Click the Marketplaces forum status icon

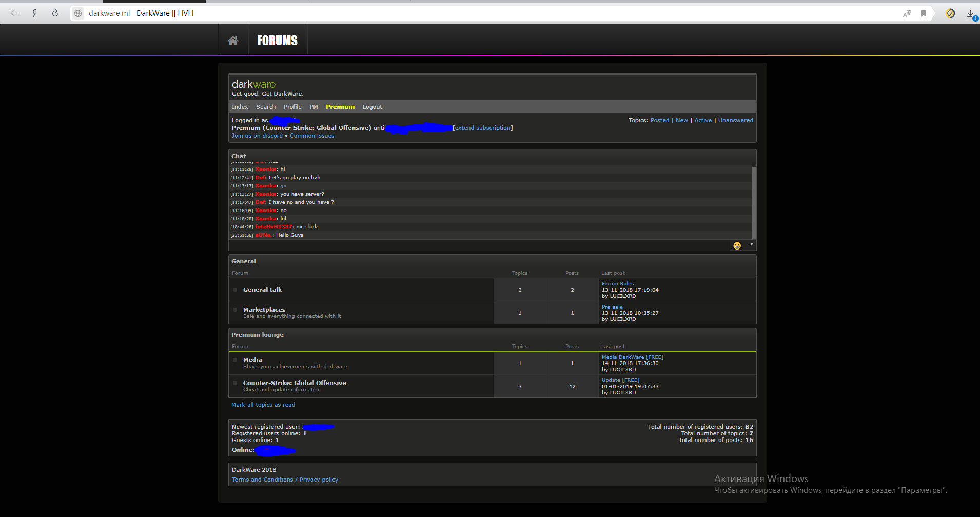coord(235,310)
